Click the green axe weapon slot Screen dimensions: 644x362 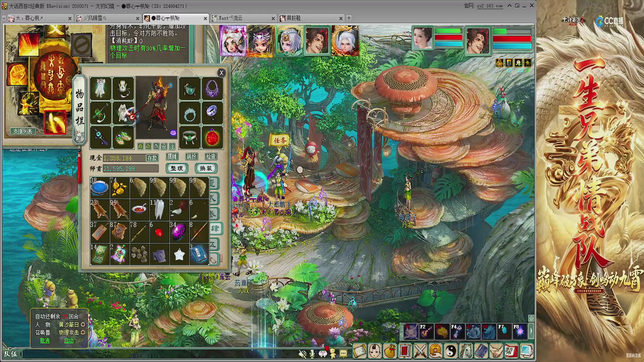(100, 113)
